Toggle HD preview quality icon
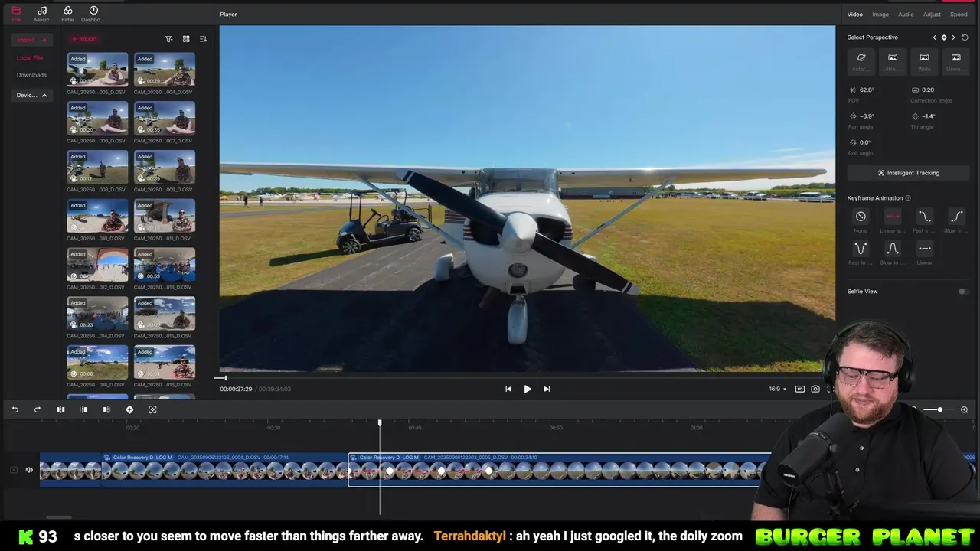980x551 pixels. click(800, 389)
